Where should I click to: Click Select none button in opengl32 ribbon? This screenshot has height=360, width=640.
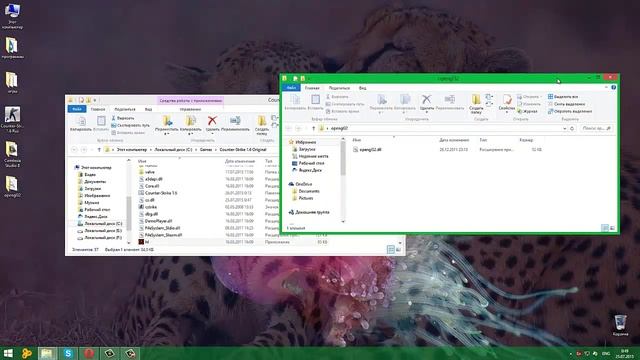pos(567,104)
